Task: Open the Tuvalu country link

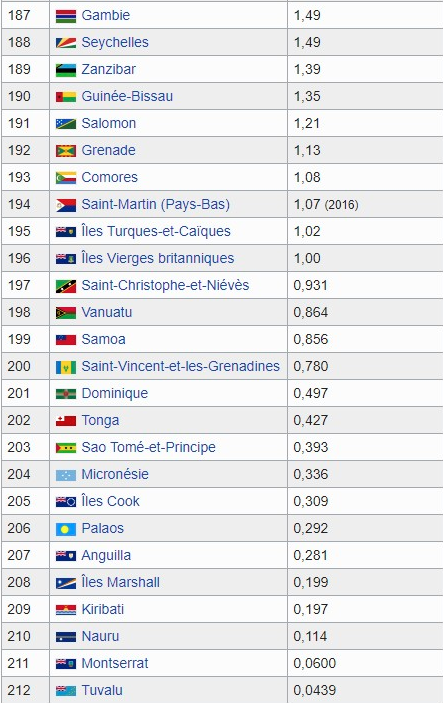Action: pos(102,690)
